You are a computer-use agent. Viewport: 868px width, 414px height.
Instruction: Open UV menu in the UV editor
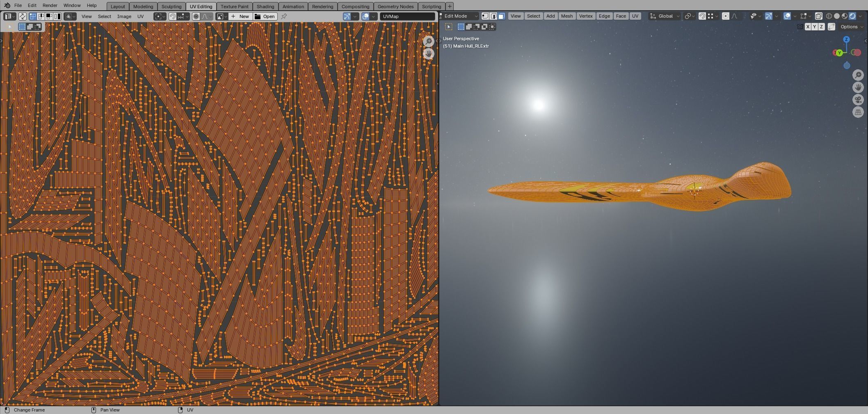(141, 16)
